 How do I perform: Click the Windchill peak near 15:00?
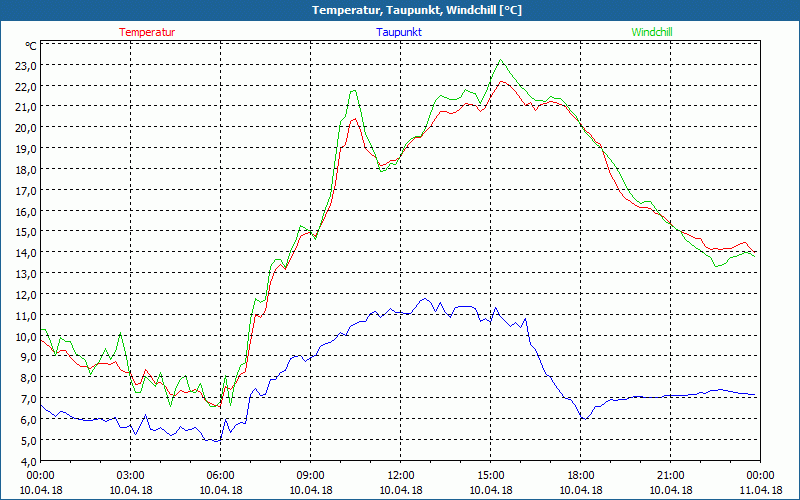point(501,60)
